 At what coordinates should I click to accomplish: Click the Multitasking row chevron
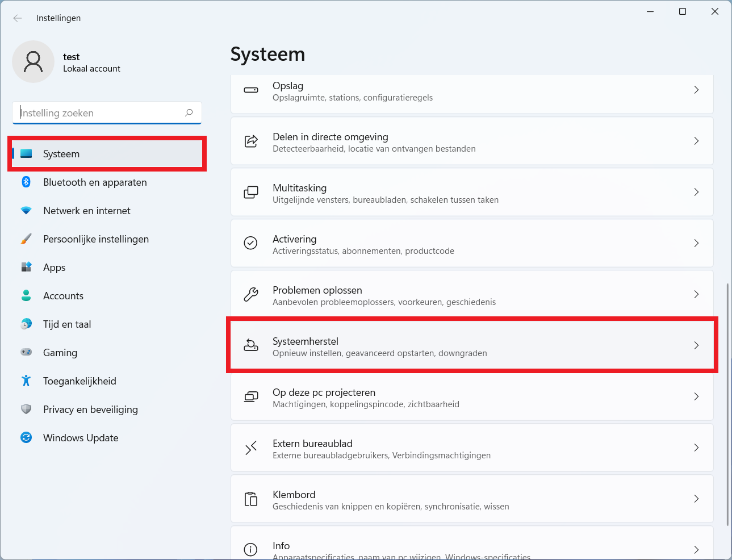[x=696, y=192]
